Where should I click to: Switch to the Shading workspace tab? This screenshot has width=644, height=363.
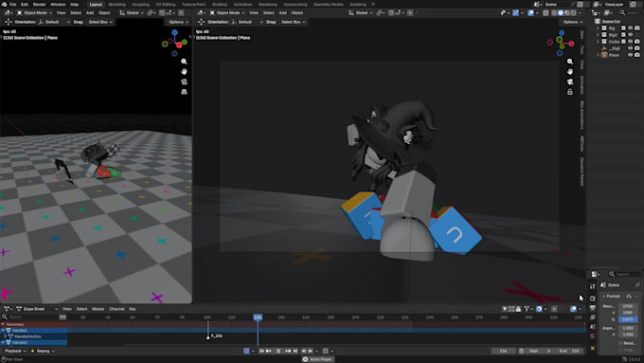tap(220, 4)
